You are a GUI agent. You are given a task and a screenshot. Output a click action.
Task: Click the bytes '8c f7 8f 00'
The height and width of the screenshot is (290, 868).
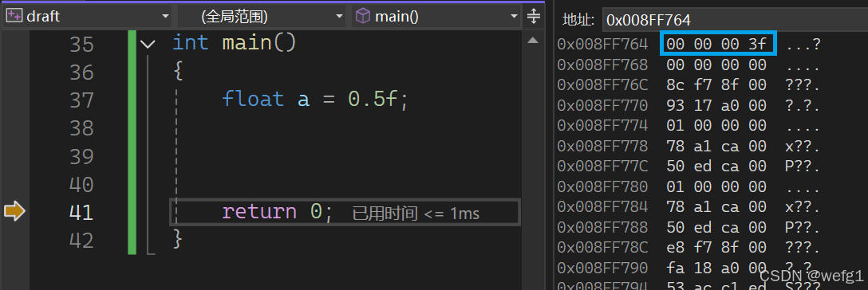(716, 85)
